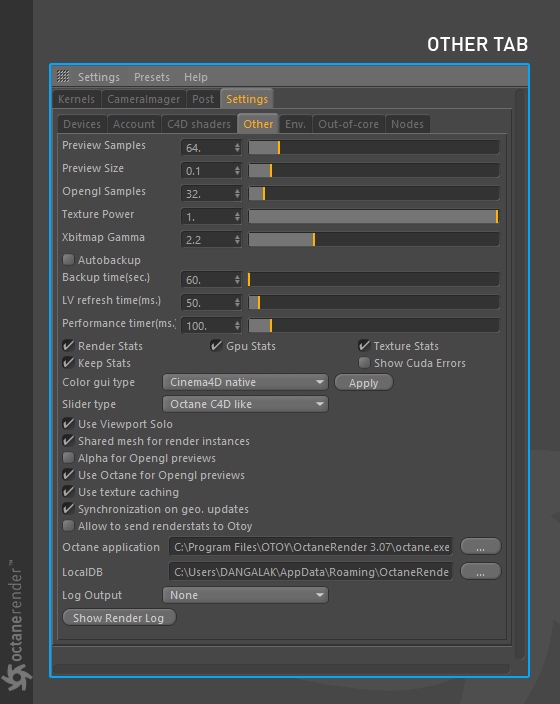Click the Xbitmap Gamma stepper arrows
This screenshot has height=704, width=560.
click(x=237, y=240)
